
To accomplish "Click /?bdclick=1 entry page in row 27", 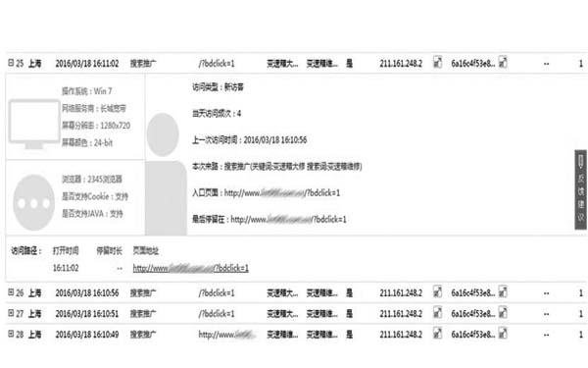I will (217, 314).
